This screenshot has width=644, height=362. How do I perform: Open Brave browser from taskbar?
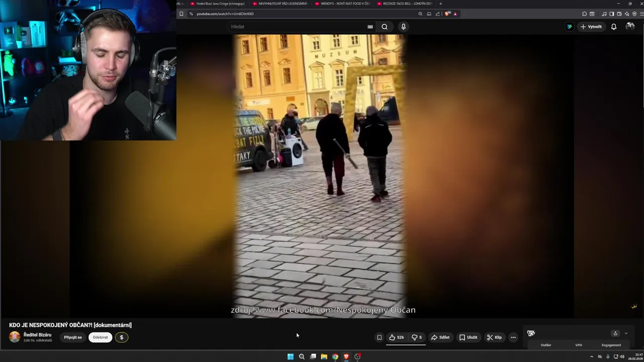[x=346, y=356]
